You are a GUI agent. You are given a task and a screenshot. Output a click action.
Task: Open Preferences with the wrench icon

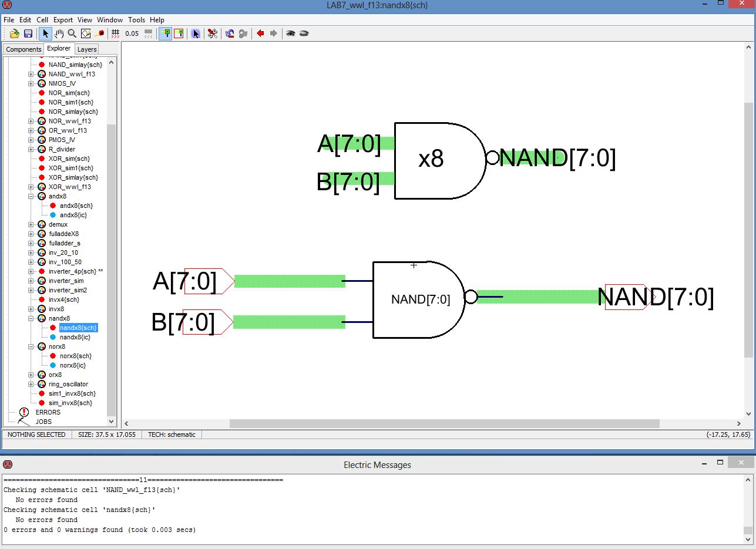212,33
